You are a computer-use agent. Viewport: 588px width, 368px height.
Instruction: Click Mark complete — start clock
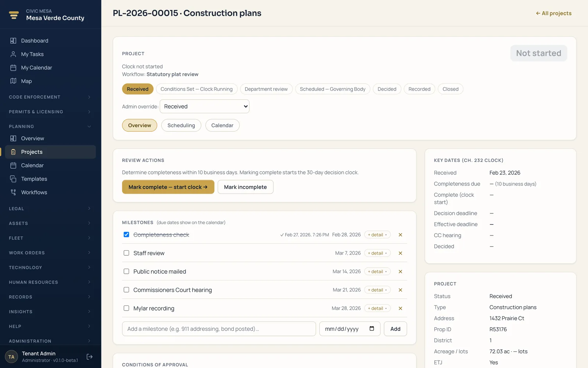click(168, 187)
